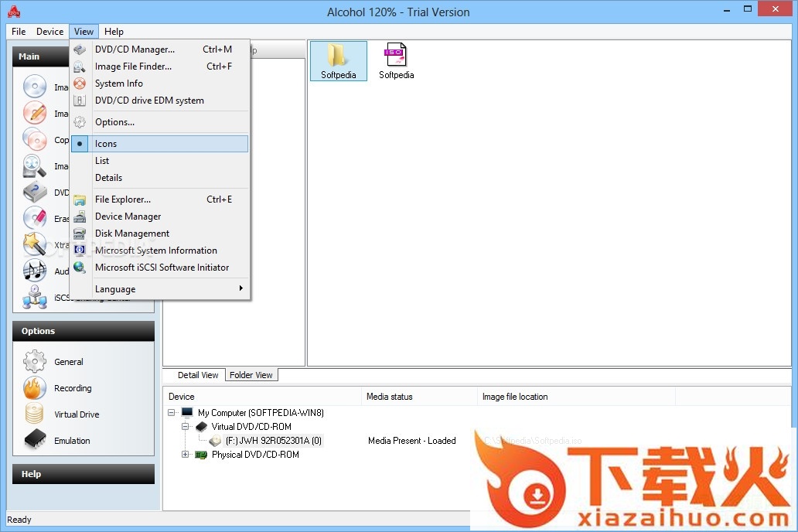Open Recording options flame icon
Screen dimensions: 798x532
coord(35,388)
